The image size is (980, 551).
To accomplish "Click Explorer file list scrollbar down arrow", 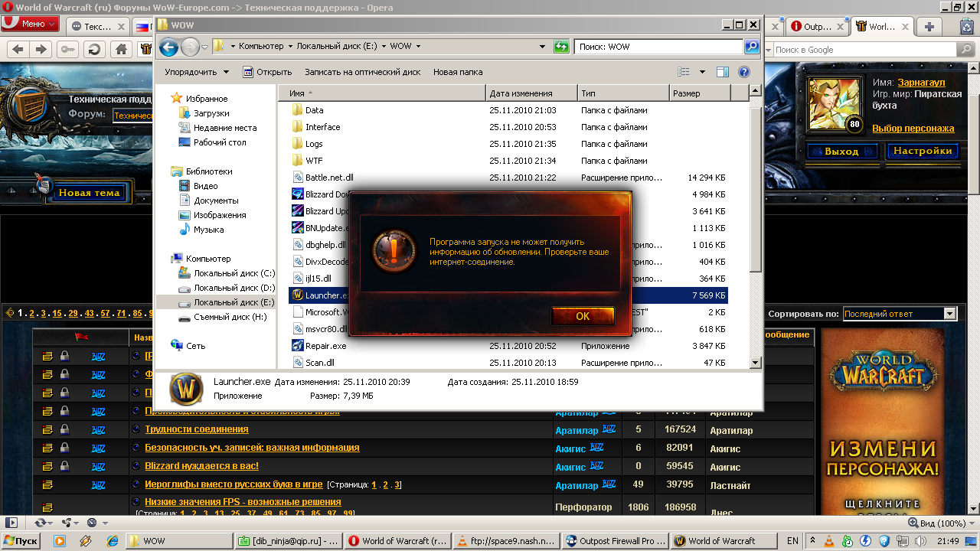I will point(756,362).
